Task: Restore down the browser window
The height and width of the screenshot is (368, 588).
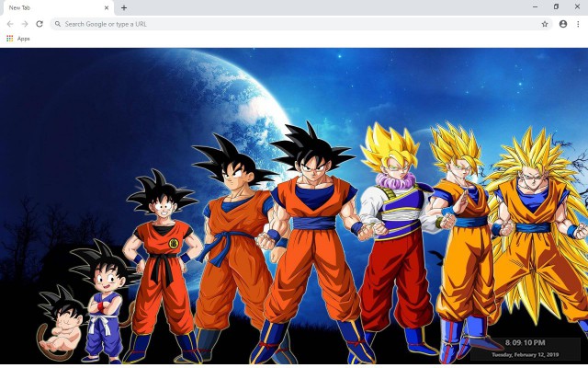Action: [556, 6]
